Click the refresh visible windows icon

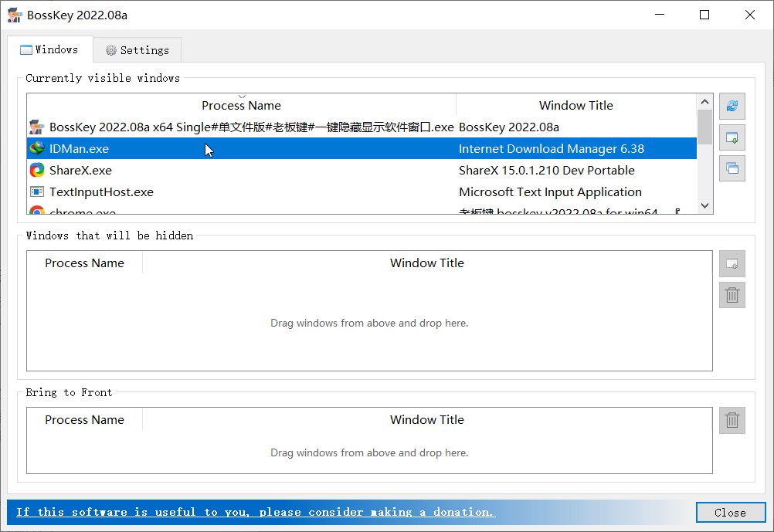[732, 107]
